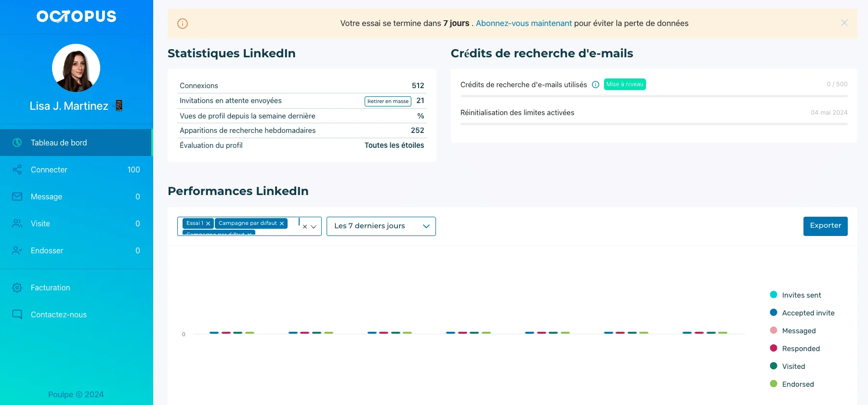Click Apparitions de recherche hebdomadaires value 252

(418, 131)
